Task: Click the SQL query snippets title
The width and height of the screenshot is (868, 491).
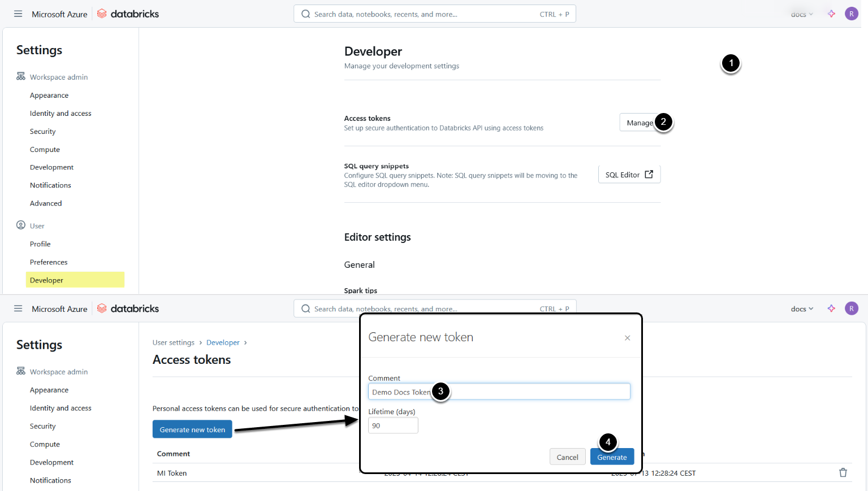Action: tap(376, 166)
